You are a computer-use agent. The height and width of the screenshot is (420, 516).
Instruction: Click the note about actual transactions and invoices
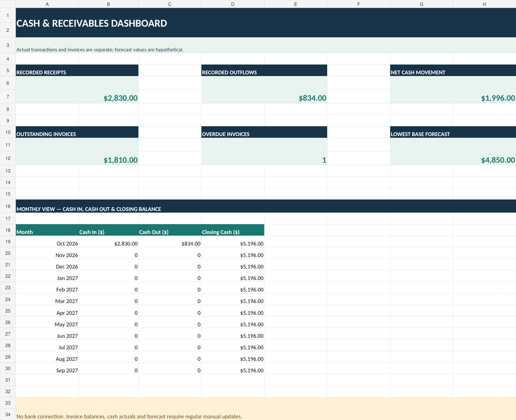[x=266, y=45]
